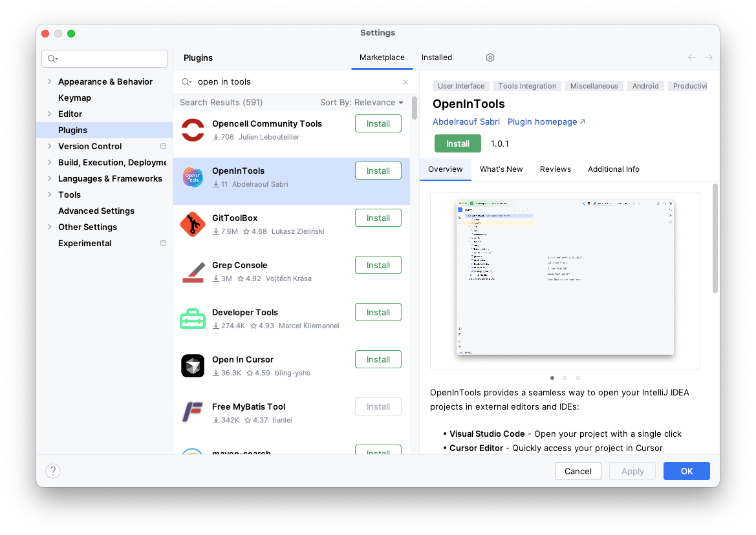Open the Plugin homepage link
The height and width of the screenshot is (535, 756).
point(541,121)
